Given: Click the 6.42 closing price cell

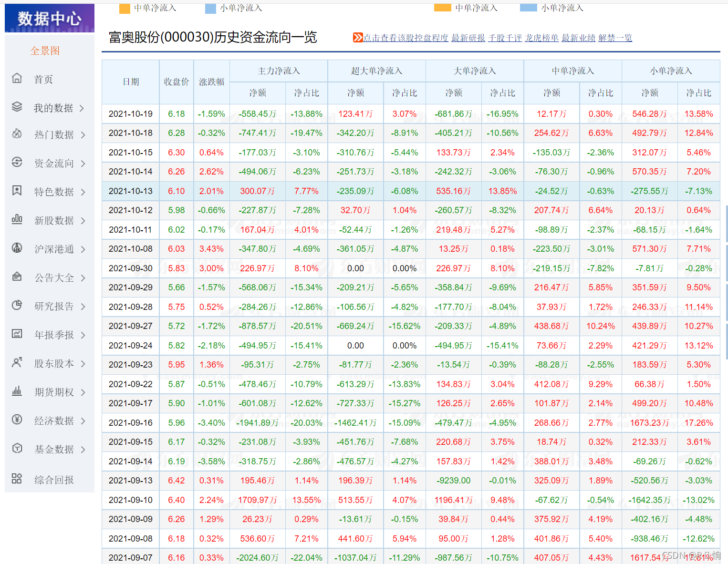Looking at the screenshot, I should click(x=177, y=481).
